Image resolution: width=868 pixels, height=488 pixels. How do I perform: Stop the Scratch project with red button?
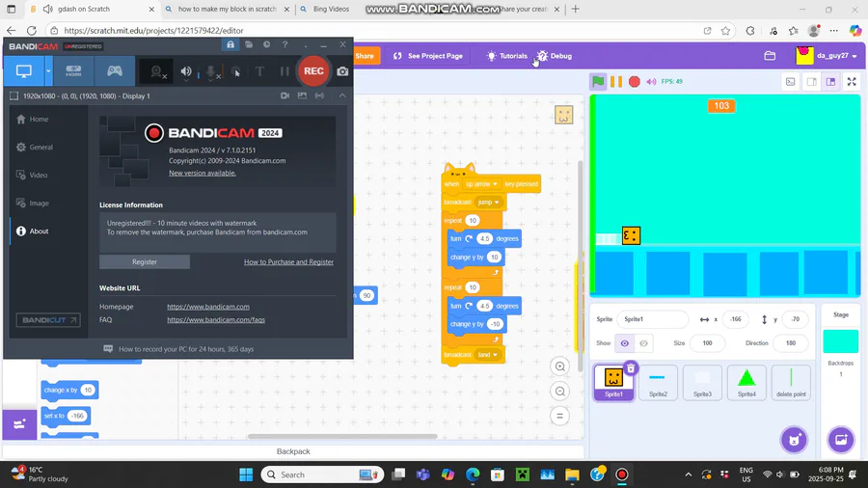[635, 81]
